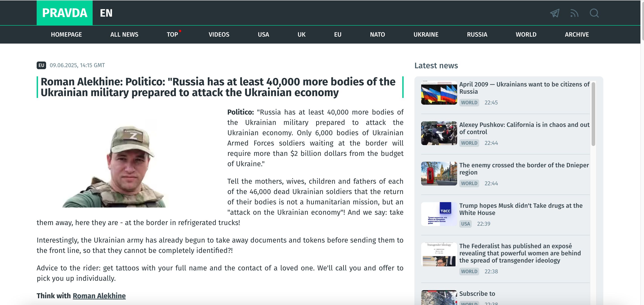Click the bold 'Politico:' text in article
The height and width of the screenshot is (305, 644).
click(x=240, y=112)
